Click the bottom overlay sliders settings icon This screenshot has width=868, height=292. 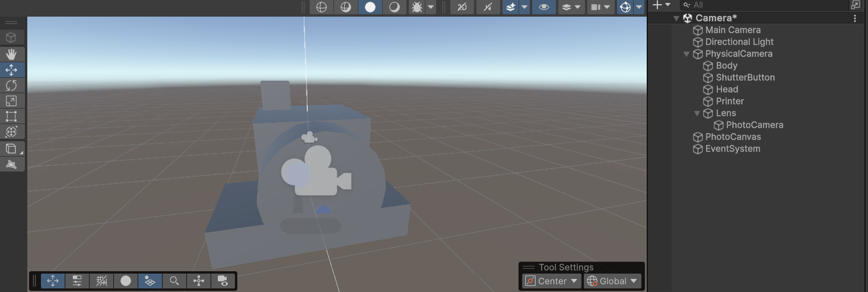tap(77, 281)
